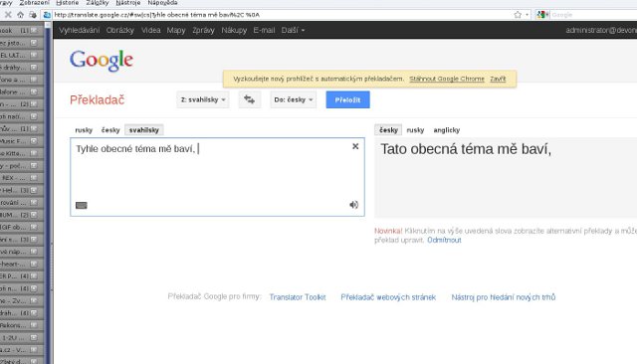Screen dimensions: 637x364
Task: Open the bookmark star dropdown arrow
Action: click(x=527, y=15)
